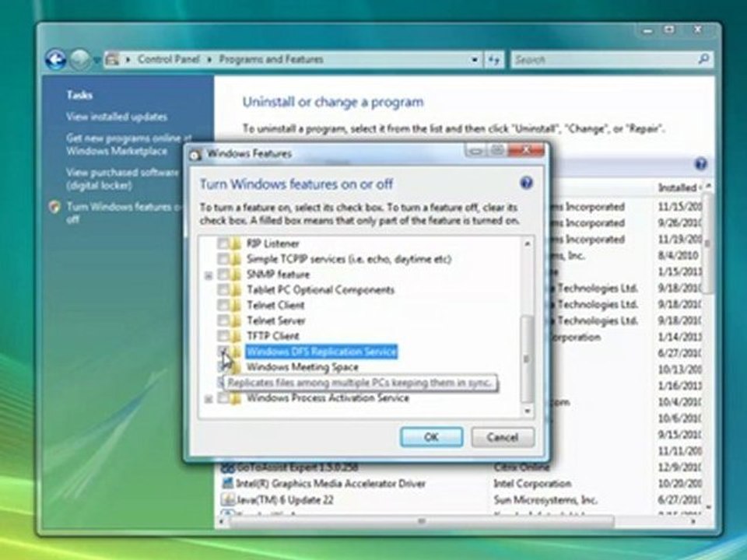The width and height of the screenshot is (747, 560).
Task: Click Sun Microsystems, Inc. publisher cell
Action: 545,499
